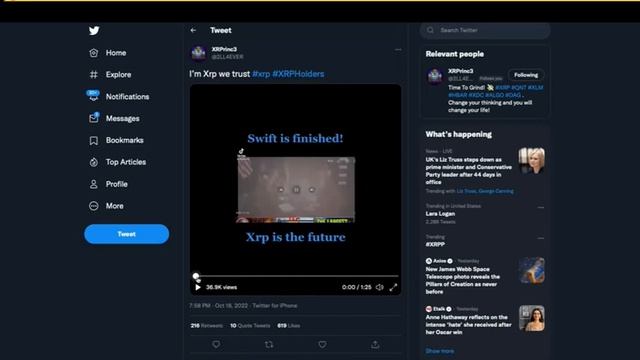Click the video progress bar
This screenshot has width=640, height=360.
coord(297,276)
